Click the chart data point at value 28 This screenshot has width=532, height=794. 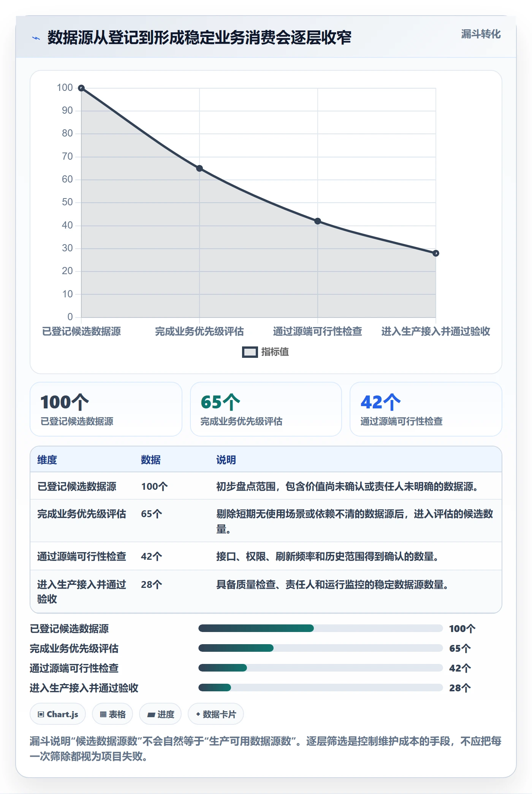coord(436,253)
